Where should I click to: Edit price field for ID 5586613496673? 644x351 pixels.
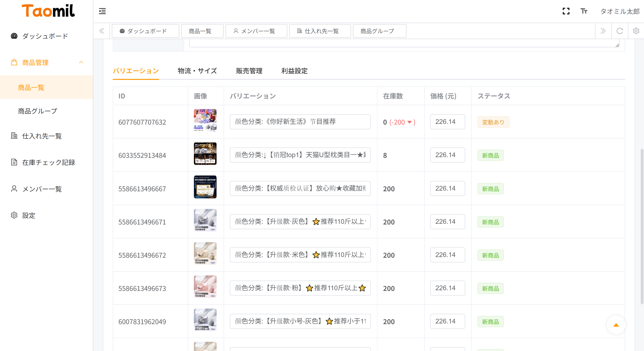pos(447,288)
